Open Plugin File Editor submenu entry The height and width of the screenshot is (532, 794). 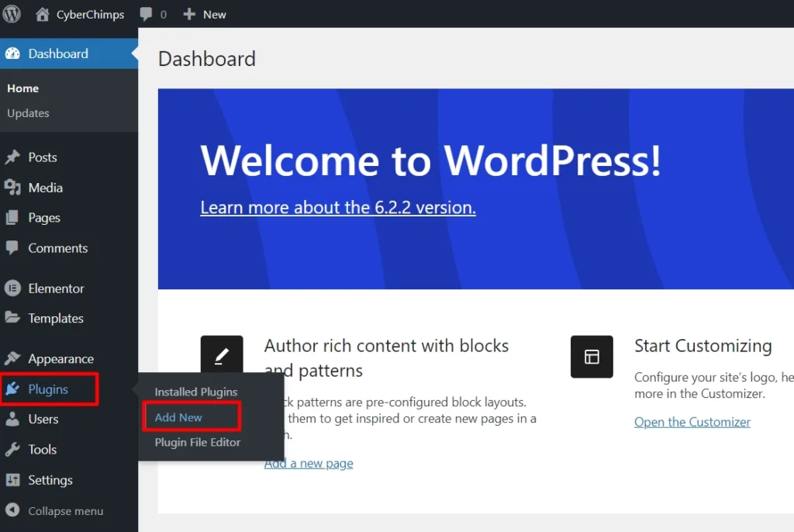(198, 442)
